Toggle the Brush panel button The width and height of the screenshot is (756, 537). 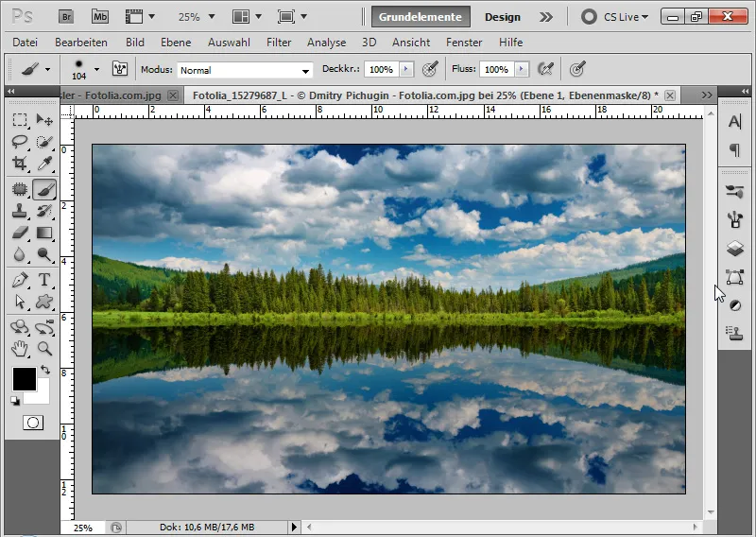(120, 69)
